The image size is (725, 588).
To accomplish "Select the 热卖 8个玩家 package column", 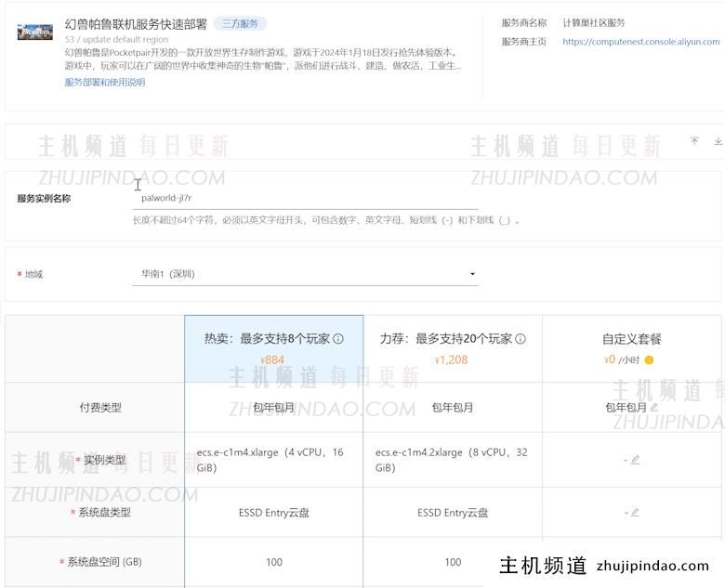I will [x=273, y=348].
